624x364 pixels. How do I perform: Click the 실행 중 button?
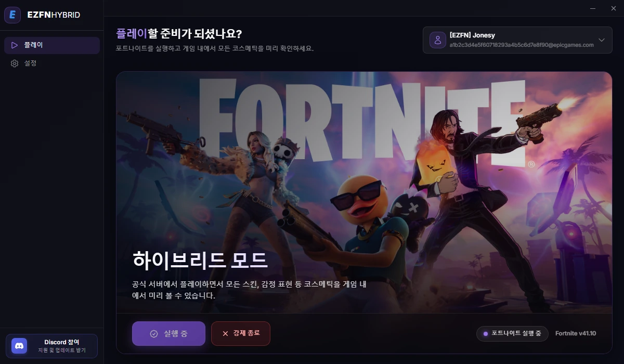(168, 333)
